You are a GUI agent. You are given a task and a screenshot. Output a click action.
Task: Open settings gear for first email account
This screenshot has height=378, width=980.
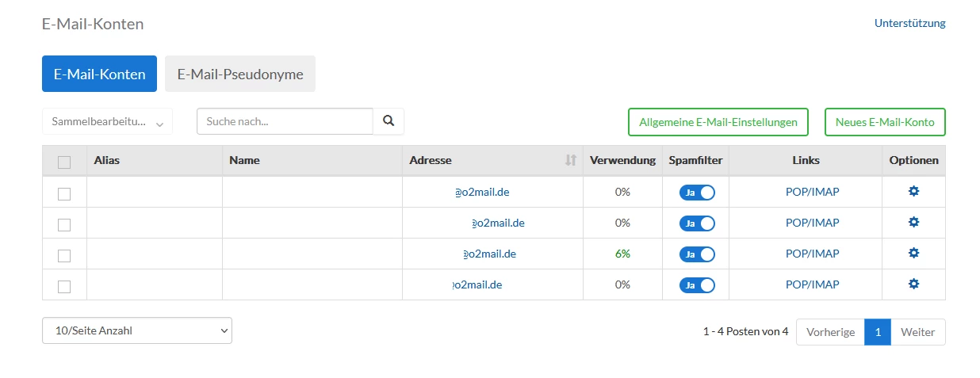click(913, 191)
